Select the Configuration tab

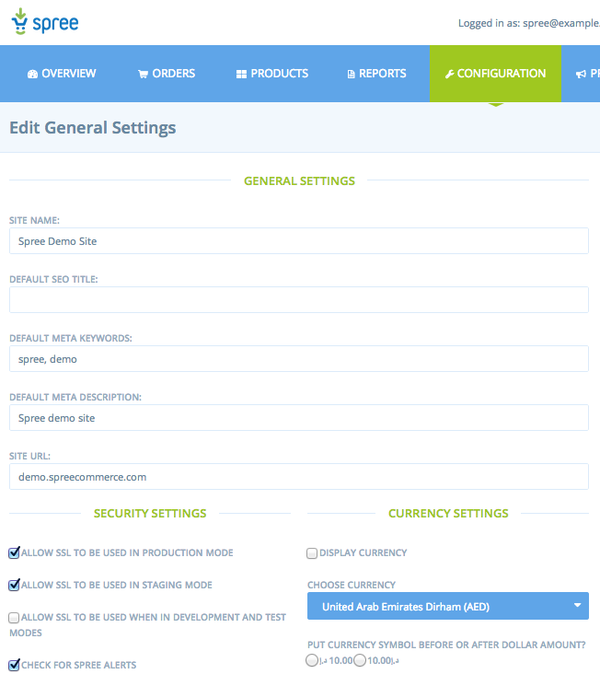point(496,74)
